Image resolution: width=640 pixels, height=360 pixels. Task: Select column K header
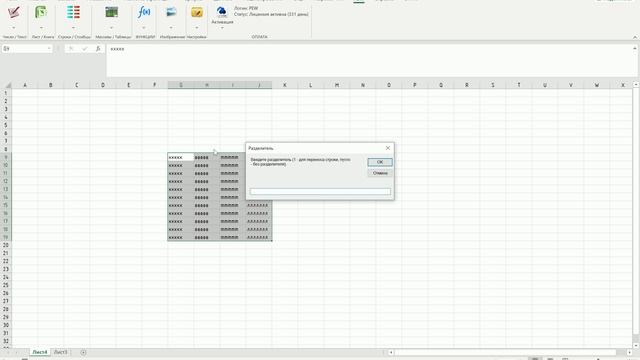[284, 85]
